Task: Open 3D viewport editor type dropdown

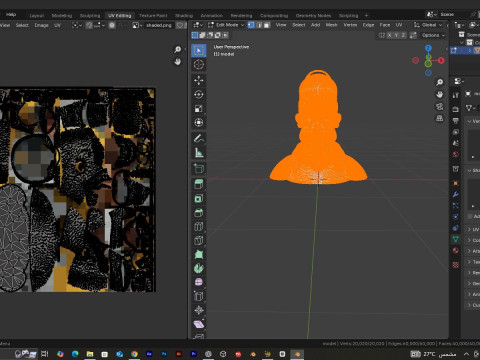Action: [x=198, y=25]
